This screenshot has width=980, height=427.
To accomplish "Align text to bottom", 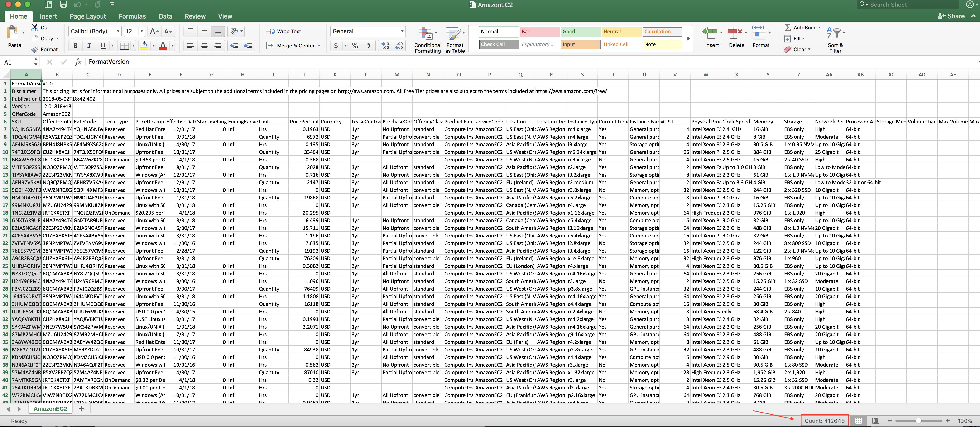I will tap(218, 31).
